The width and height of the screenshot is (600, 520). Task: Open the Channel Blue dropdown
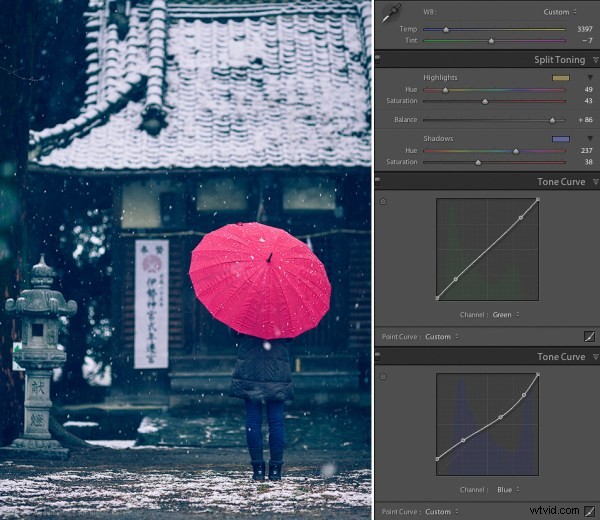tap(508, 490)
